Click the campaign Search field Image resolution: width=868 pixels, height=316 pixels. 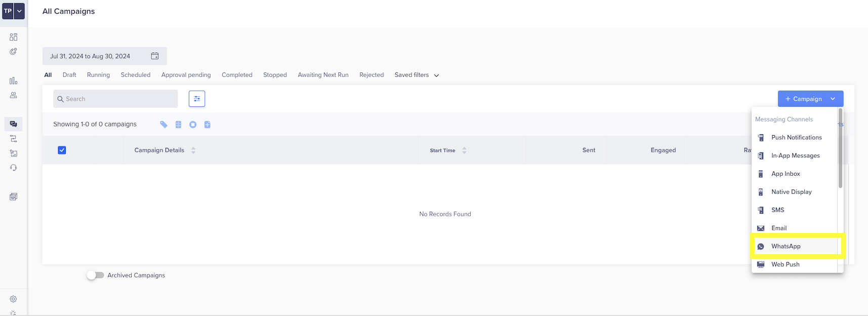[115, 99]
